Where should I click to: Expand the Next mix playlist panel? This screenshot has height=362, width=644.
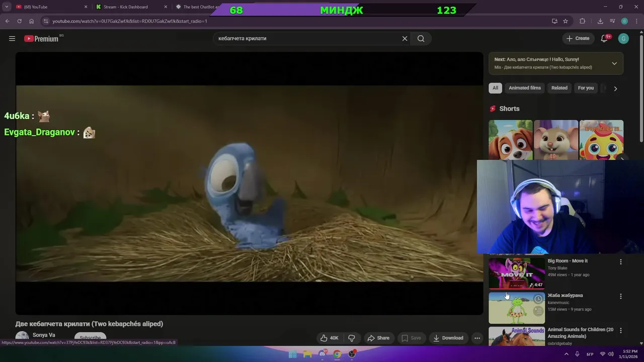tap(614, 63)
